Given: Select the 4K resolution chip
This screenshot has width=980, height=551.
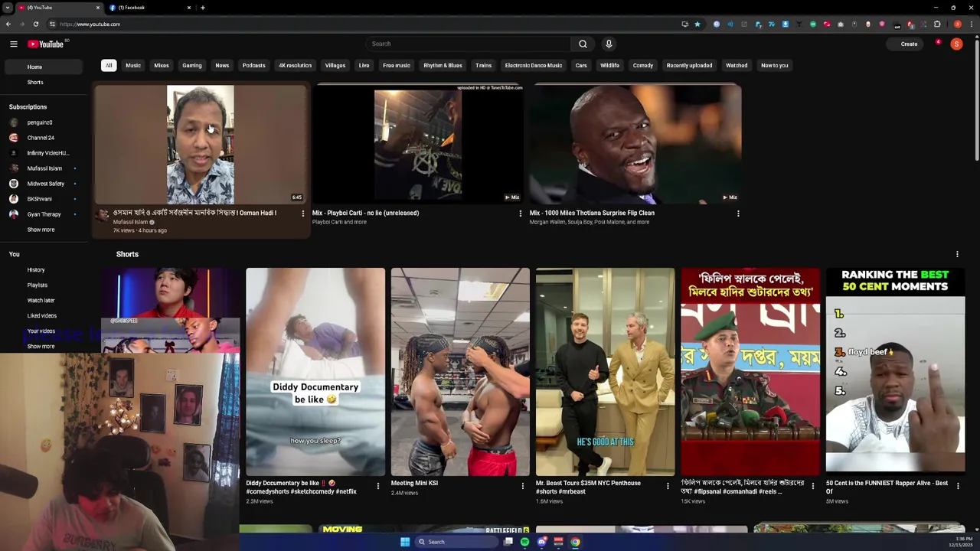Looking at the screenshot, I should pyautogui.click(x=295, y=65).
